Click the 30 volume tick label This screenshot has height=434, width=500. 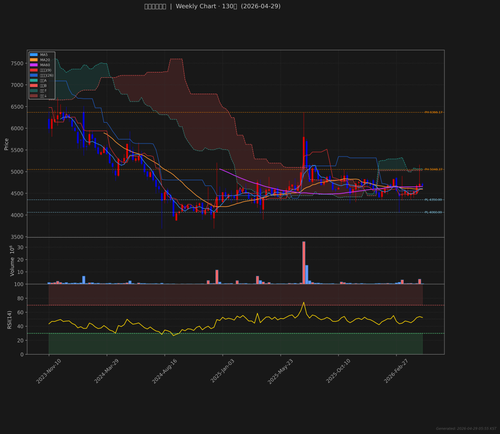coord(20,247)
